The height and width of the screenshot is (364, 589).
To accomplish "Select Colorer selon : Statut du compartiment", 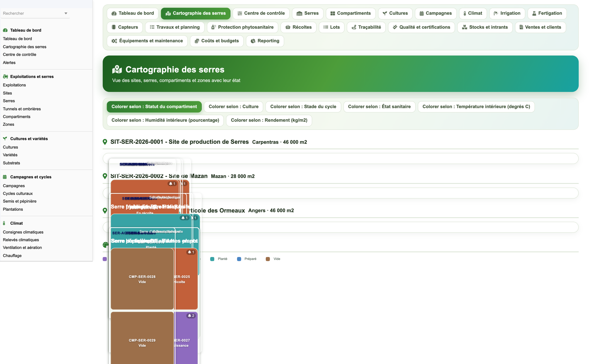I will [154, 107].
